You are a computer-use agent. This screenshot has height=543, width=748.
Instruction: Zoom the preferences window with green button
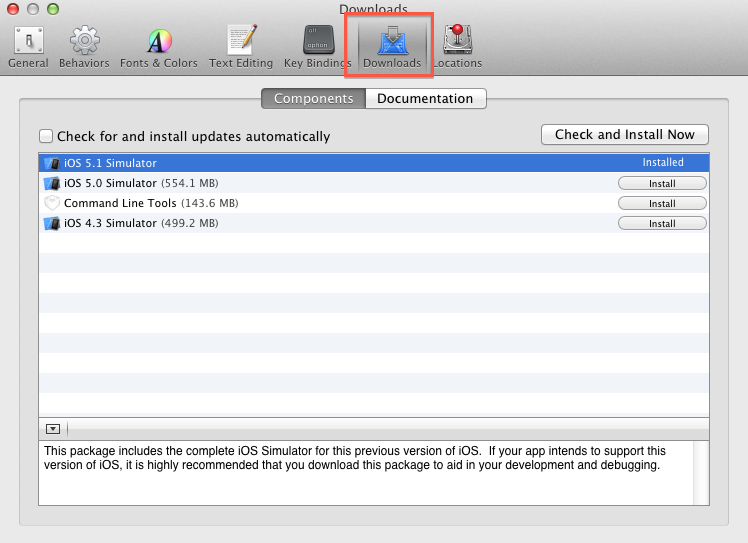click(53, 9)
